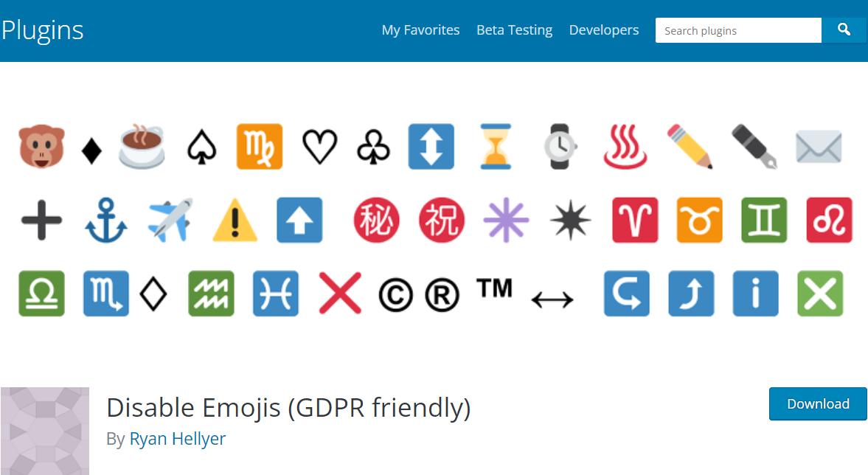Select the blue anchor emoji

pyautogui.click(x=105, y=220)
